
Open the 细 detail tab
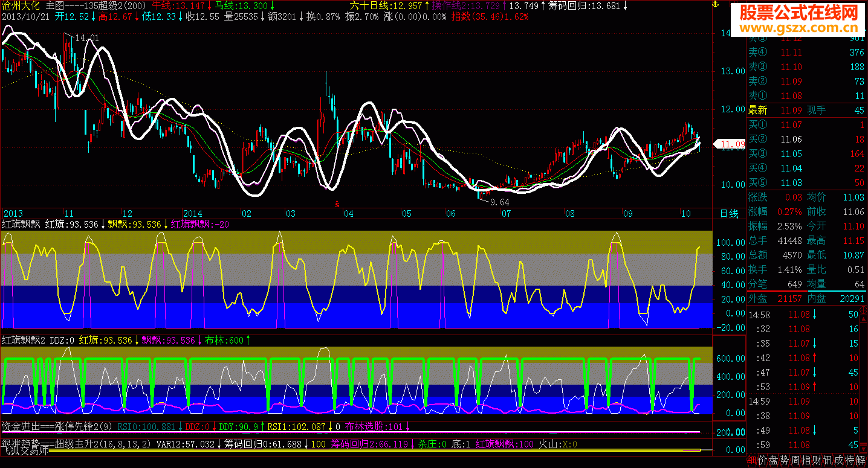(x=751, y=460)
